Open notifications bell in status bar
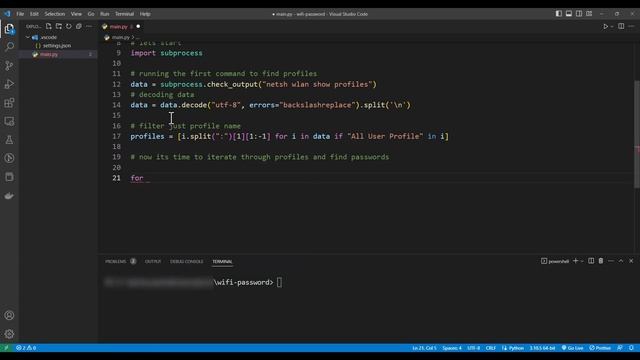This screenshot has width=640, height=360. click(631, 348)
